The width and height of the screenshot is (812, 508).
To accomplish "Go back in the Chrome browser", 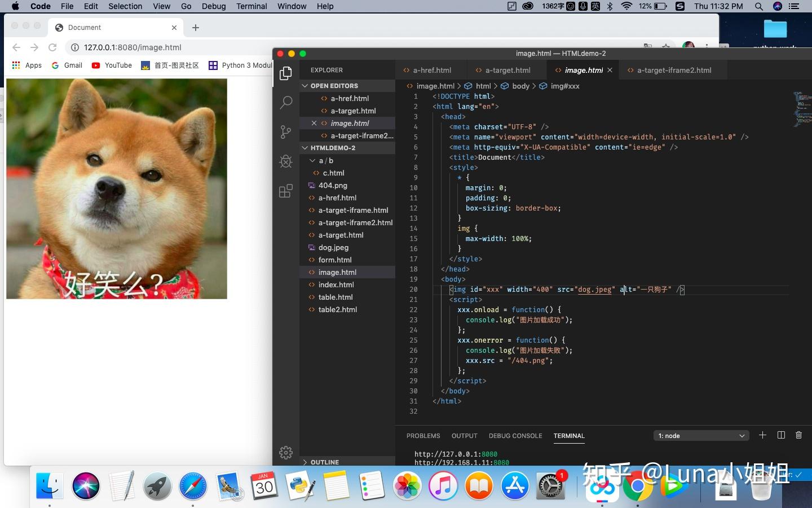I will [x=16, y=47].
